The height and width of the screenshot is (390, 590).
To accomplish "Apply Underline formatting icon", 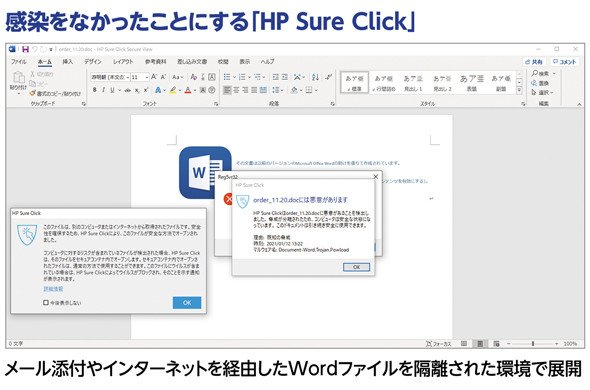I will click(x=112, y=90).
